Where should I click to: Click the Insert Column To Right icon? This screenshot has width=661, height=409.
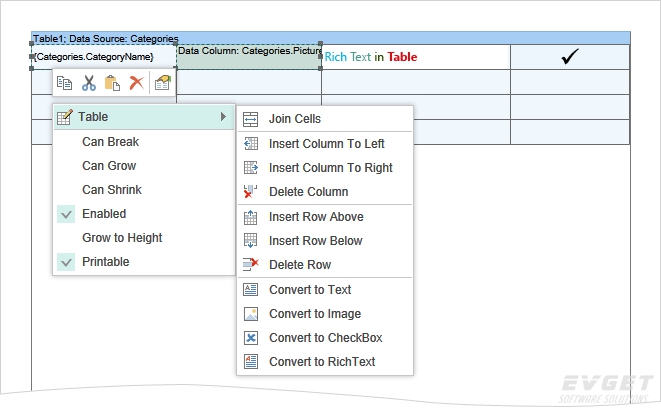(250, 168)
